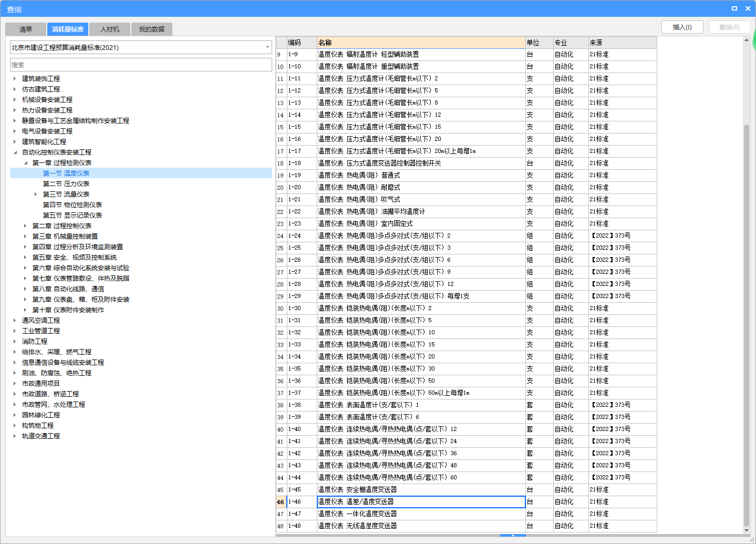The image size is (756, 544).
Task: Expand the 电气设备安装工程 node
Action: [15, 131]
